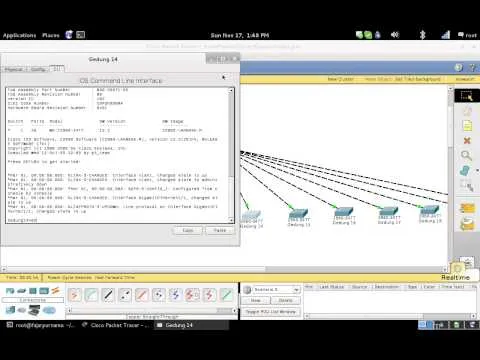Open the Scenario dropdown
Image resolution: width=480 pixels, height=360 pixels.
pos(276,290)
